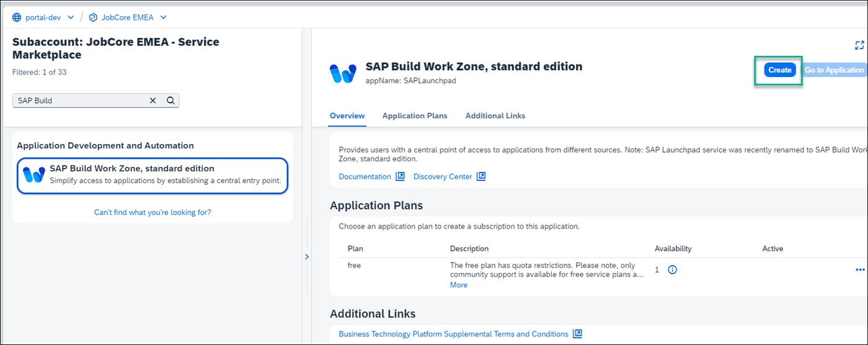Open the Discovery Center link
The height and width of the screenshot is (345, 868).
click(443, 177)
